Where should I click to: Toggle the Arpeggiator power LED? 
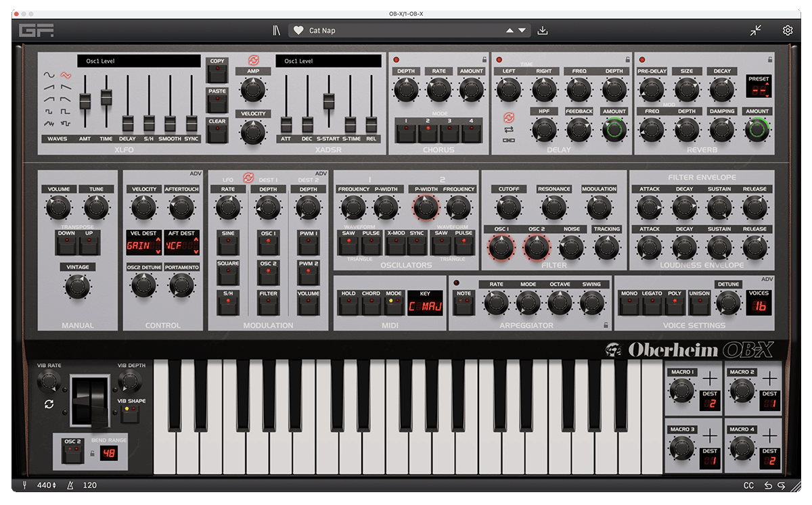456,283
